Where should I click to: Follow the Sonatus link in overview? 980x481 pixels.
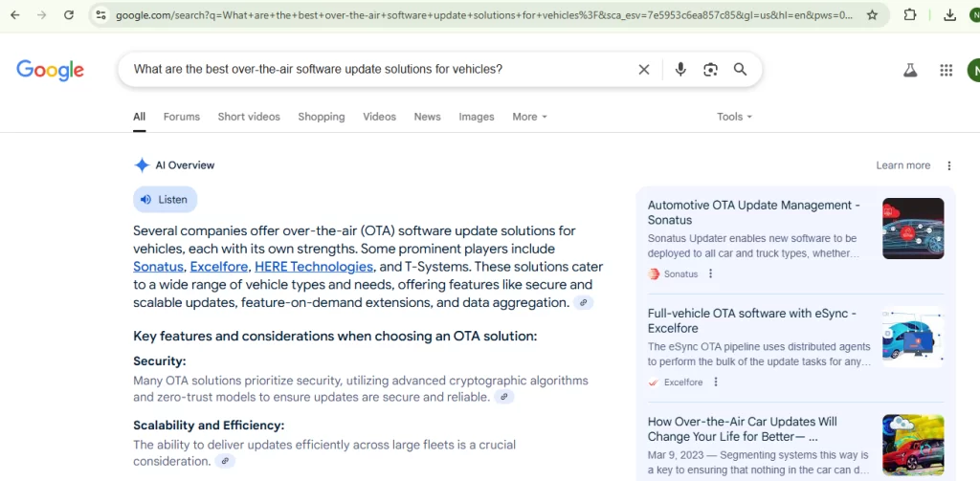(x=158, y=267)
